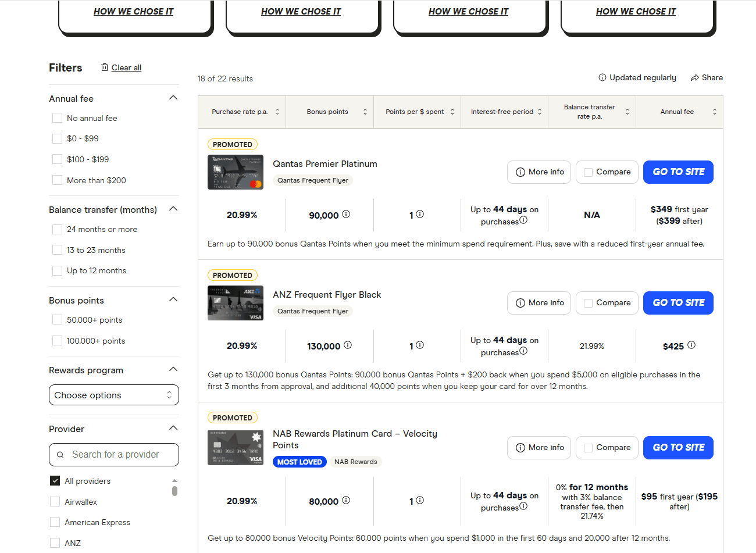This screenshot has height=553, width=756.
Task: Tick Compare for ANZ Frequent Flyer Black
Action: click(588, 303)
